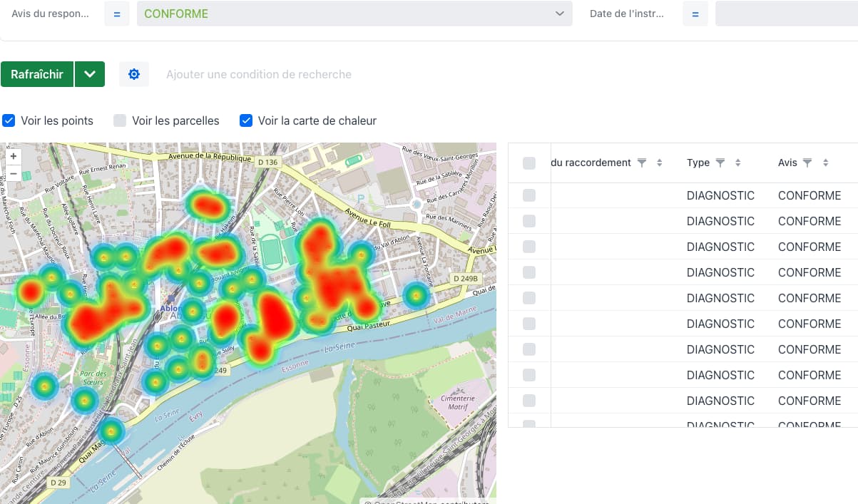Open the filter funnel on the raccordement column
858x504 pixels.
(641, 162)
